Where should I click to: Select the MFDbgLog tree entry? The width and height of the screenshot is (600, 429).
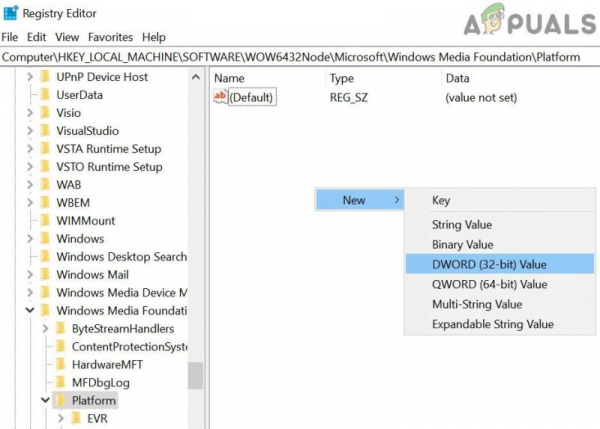101,383
